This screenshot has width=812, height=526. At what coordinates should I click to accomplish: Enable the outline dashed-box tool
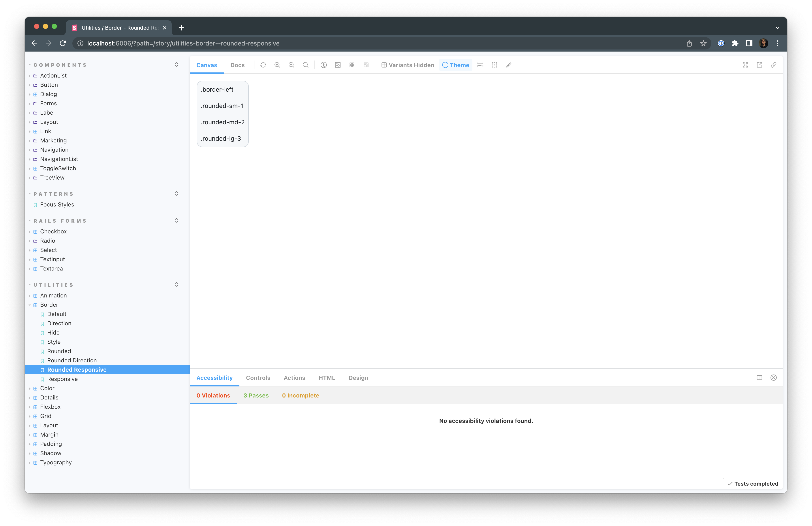pyautogui.click(x=494, y=65)
